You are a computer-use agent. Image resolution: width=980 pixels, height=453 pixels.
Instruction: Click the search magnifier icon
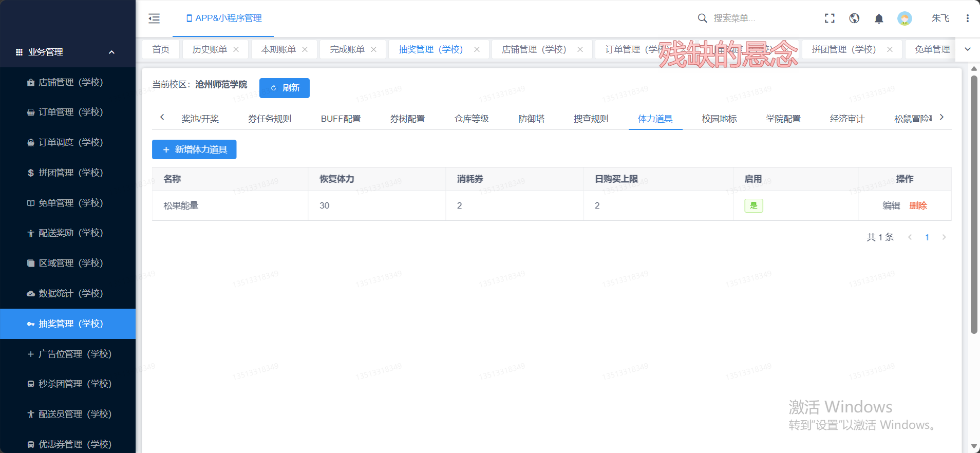(x=702, y=18)
